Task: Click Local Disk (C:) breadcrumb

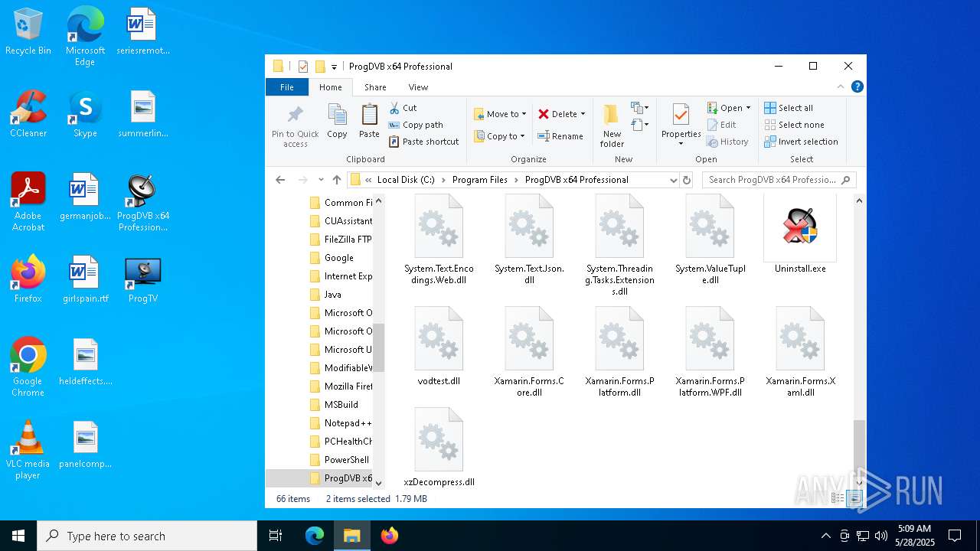Action: (x=406, y=180)
